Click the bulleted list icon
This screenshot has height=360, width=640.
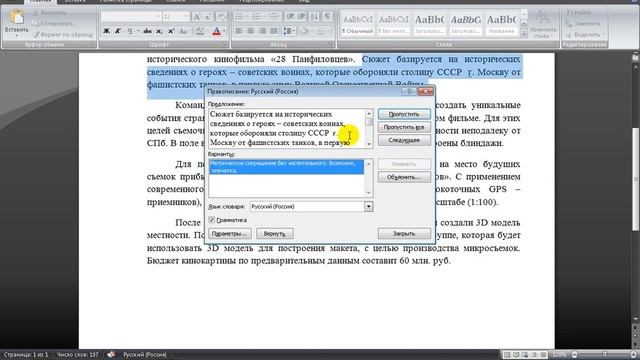(239, 17)
